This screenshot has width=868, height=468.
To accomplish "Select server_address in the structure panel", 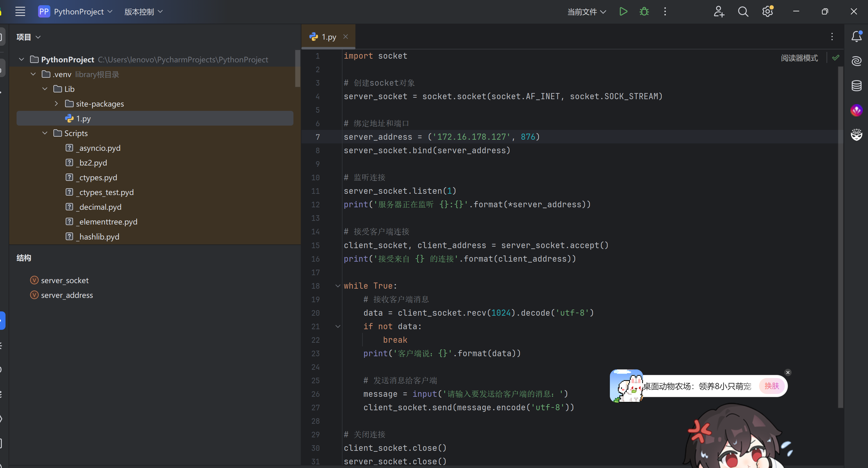I will click(x=67, y=295).
